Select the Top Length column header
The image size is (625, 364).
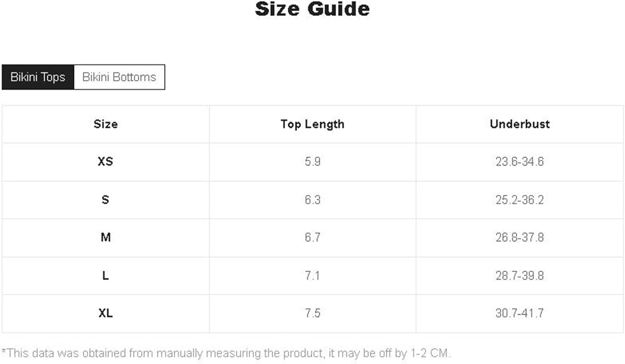point(312,124)
